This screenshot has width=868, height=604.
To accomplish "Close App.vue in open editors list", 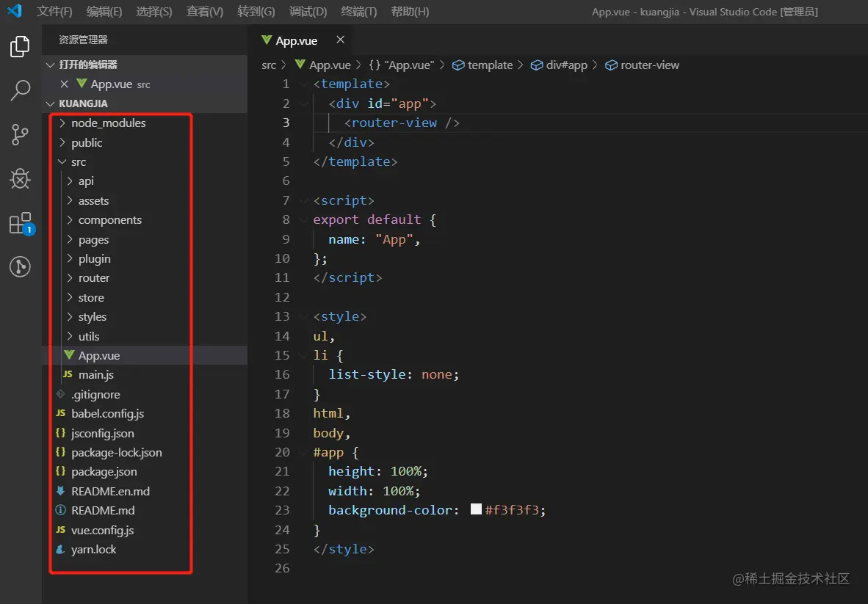I will [64, 84].
